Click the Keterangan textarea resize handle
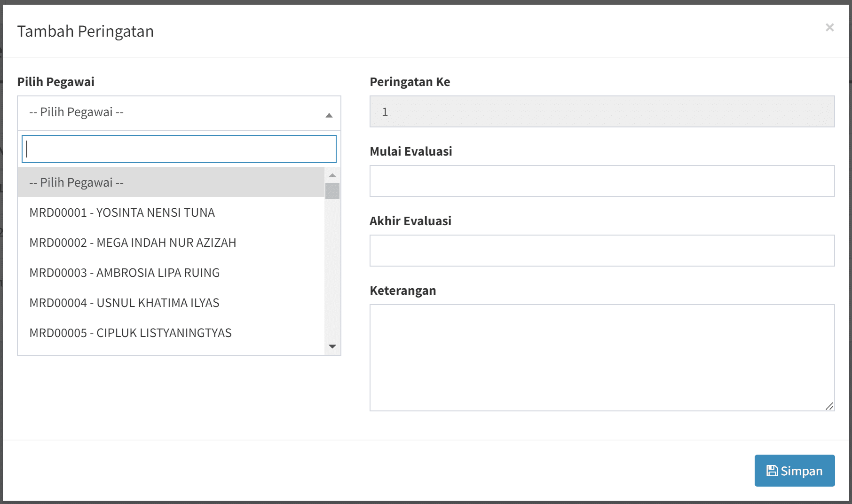 (x=829, y=406)
